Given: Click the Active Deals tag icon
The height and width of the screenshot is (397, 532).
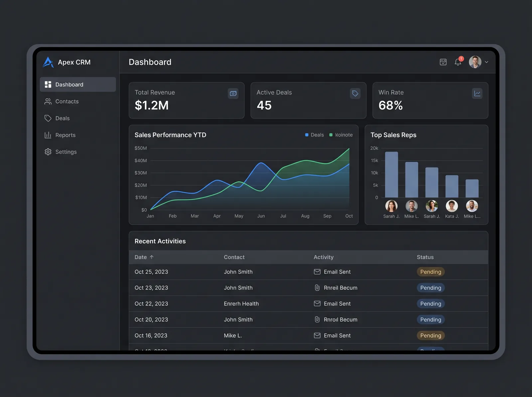Looking at the screenshot, I should (355, 94).
